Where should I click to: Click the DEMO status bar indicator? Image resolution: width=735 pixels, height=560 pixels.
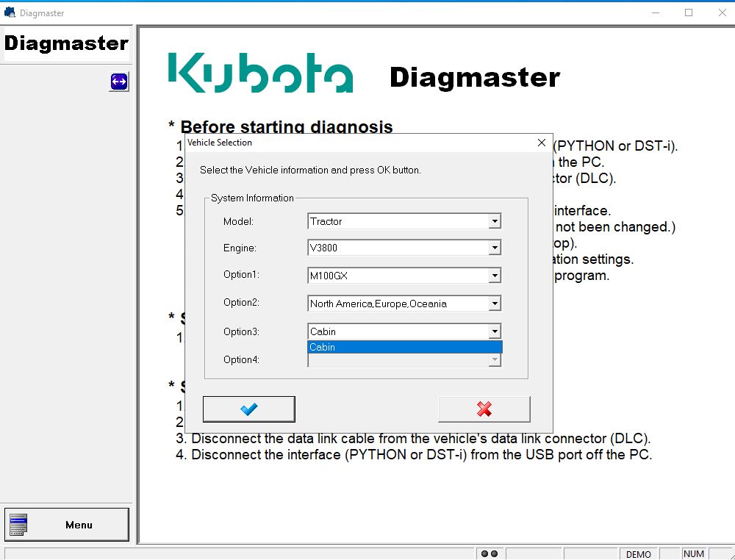click(639, 554)
